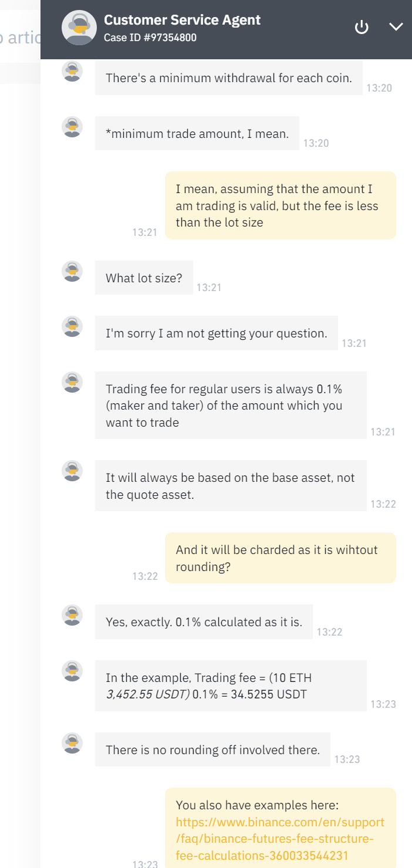
Task: Collapse the chat window using the chevron
Action: click(x=396, y=27)
